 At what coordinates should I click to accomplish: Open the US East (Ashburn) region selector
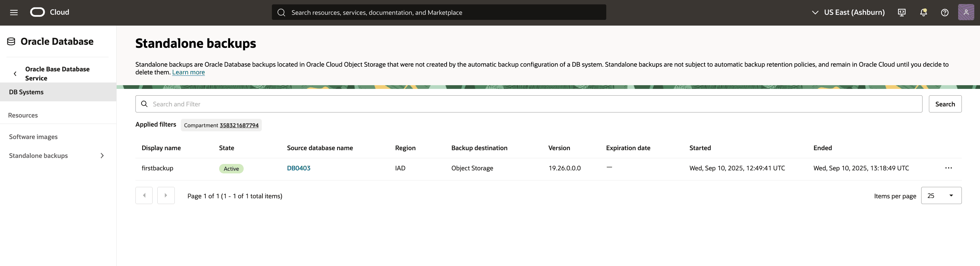848,12
